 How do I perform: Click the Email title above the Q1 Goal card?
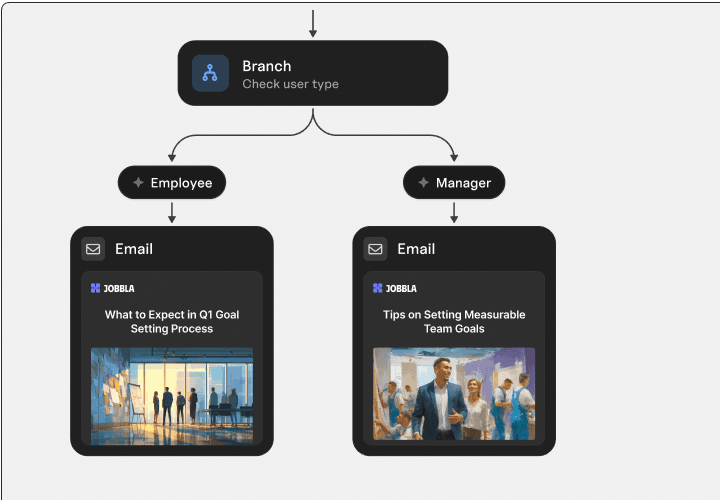(134, 249)
